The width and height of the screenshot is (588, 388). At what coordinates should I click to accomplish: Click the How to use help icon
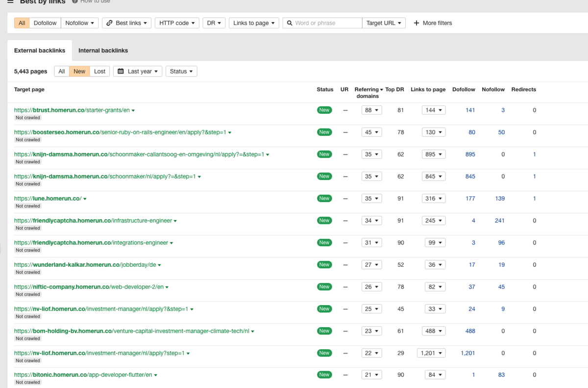click(75, 1)
